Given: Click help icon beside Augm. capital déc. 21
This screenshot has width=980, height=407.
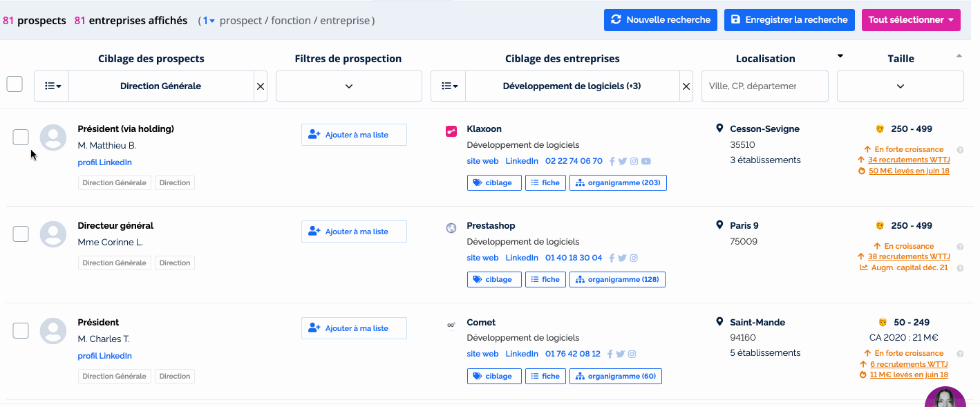Looking at the screenshot, I should [x=960, y=268].
